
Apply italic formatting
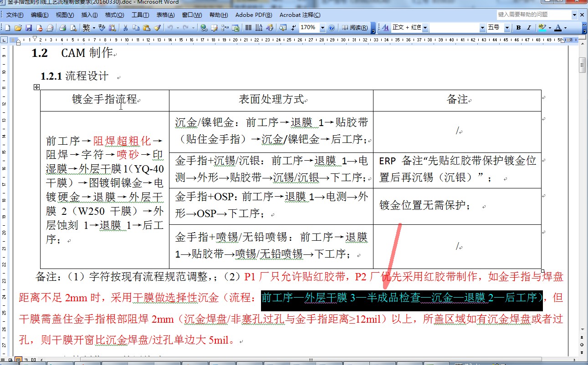[x=529, y=28]
